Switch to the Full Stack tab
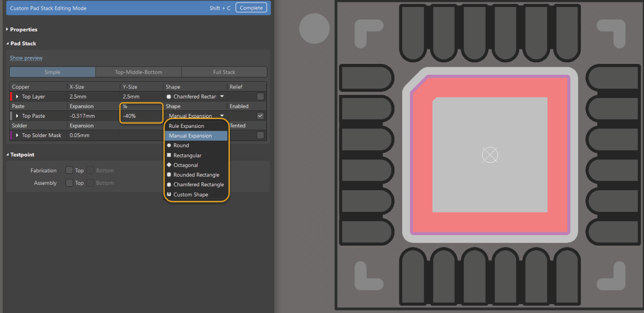Screen dimensions: 644x313 tap(224, 72)
